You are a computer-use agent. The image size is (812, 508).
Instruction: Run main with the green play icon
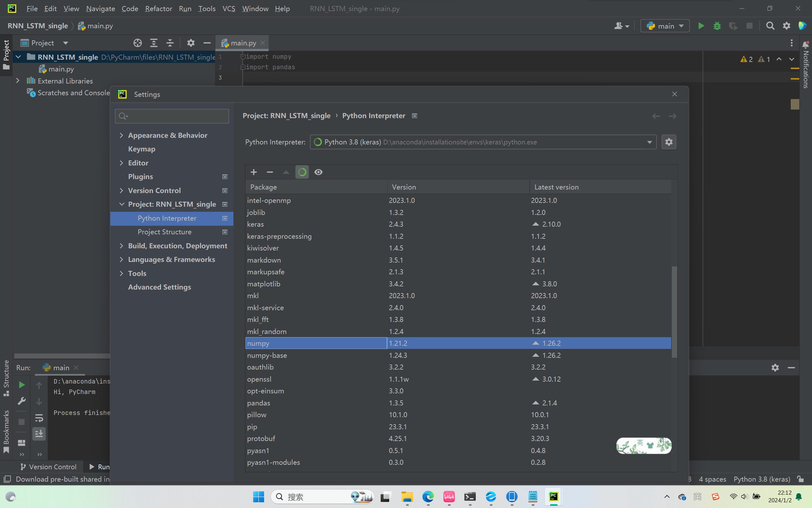701,26
